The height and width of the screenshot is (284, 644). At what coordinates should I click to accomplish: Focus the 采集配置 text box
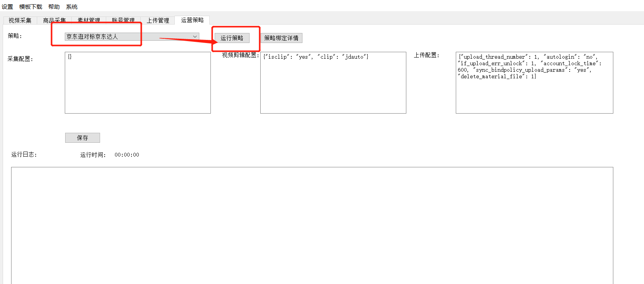click(138, 83)
